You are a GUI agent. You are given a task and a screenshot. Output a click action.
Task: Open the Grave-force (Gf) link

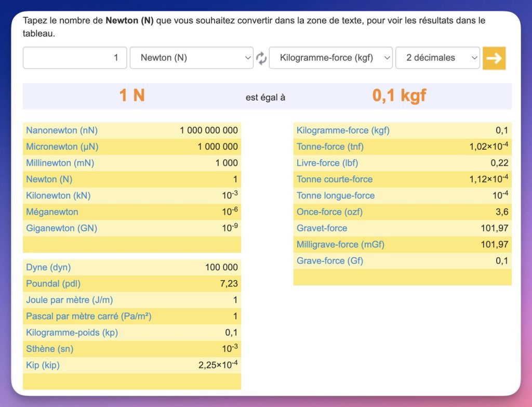(x=330, y=261)
